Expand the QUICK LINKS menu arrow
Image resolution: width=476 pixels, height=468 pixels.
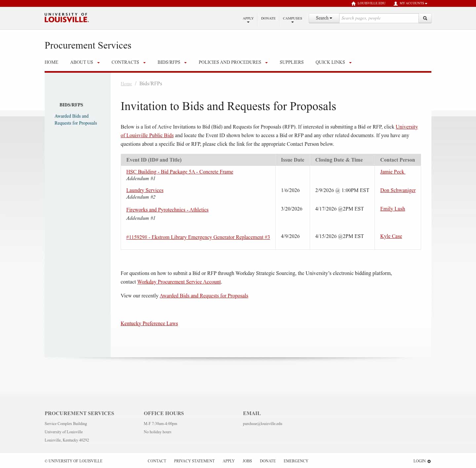[x=350, y=62]
